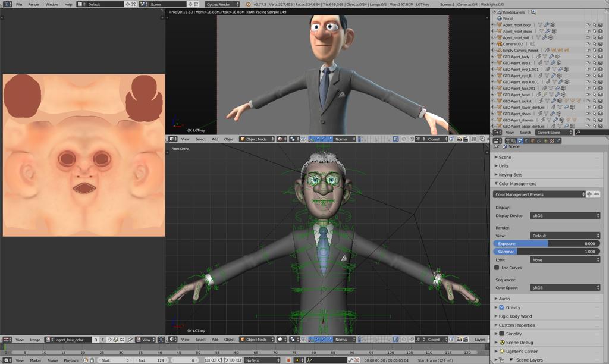The width and height of the screenshot is (609, 364).
Task: Open the UV/Image Editor type icon
Action: [7, 340]
